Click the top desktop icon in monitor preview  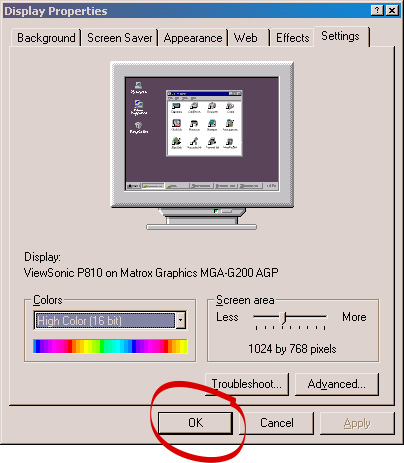click(x=138, y=87)
